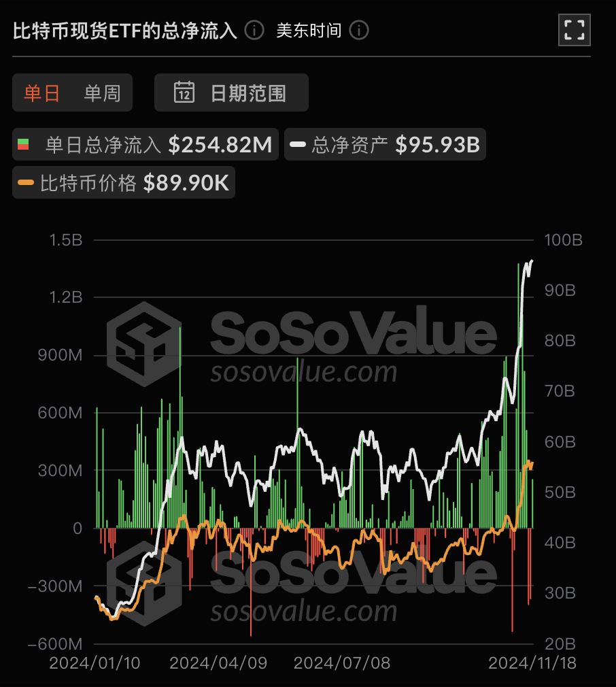616x687 pixels.
Task: Switch to the 单周 weekly tab
Action: click(x=103, y=93)
